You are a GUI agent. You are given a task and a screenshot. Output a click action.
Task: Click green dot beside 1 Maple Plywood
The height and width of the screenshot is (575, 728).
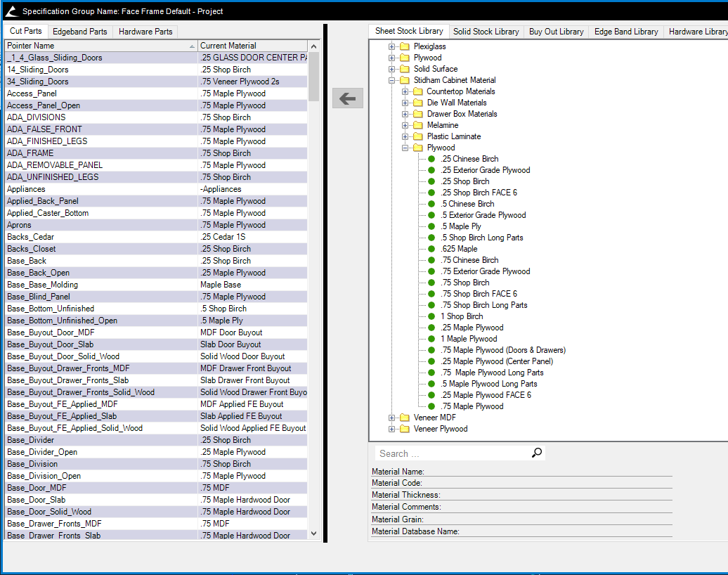(x=431, y=339)
